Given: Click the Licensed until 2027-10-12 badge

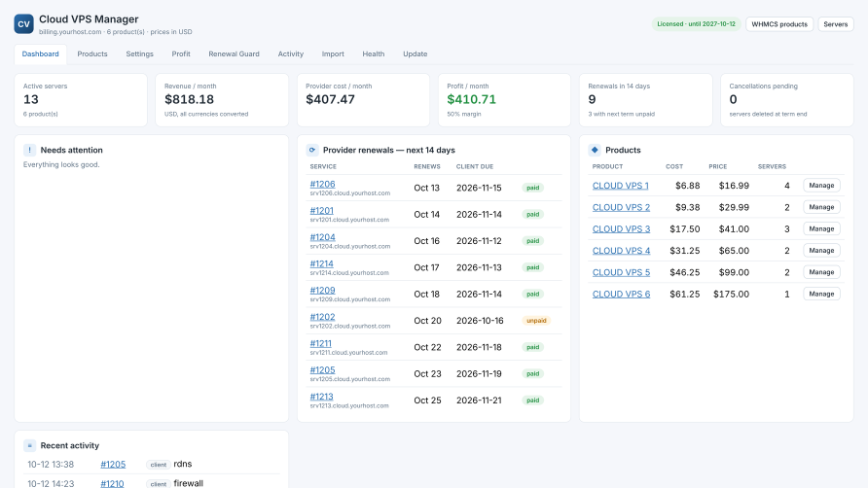Looking at the screenshot, I should tap(697, 24).
